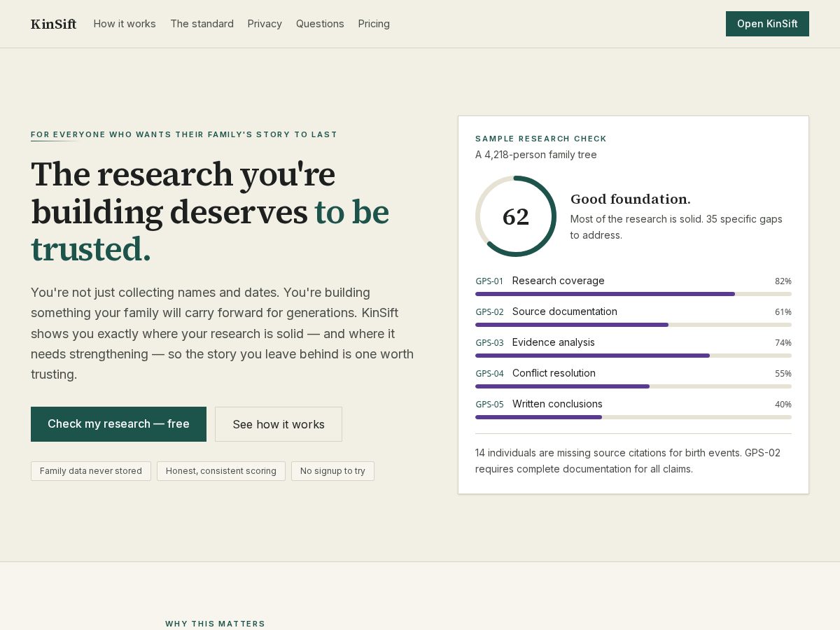This screenshot has width=840, height=630.
Task: Click the KinSift logo
Action: tap(54, 24)
